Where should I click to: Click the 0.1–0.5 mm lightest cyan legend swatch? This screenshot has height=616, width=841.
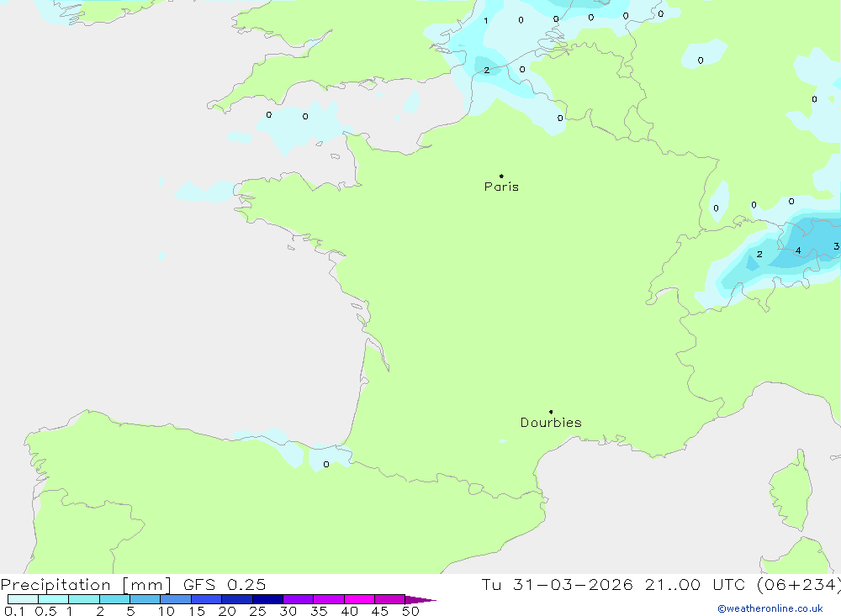(x=23, y=599)
